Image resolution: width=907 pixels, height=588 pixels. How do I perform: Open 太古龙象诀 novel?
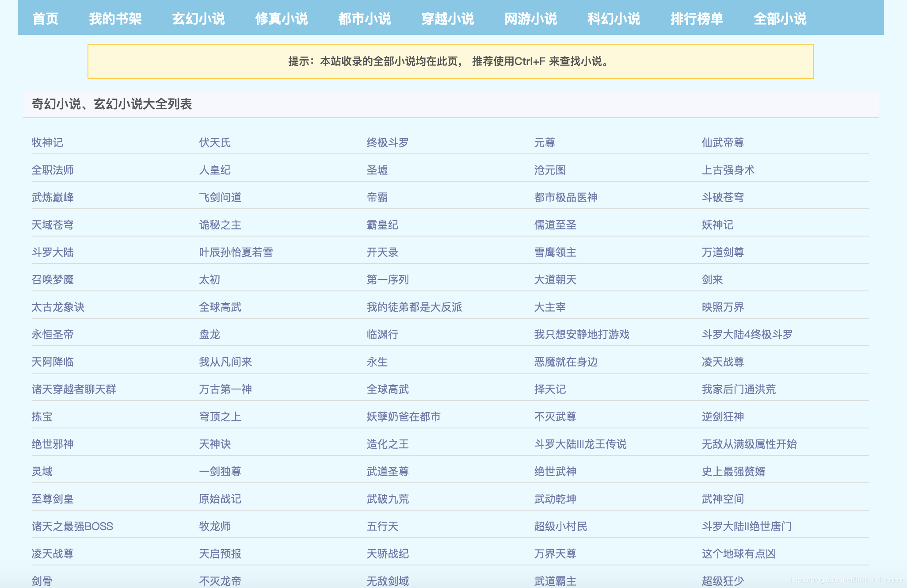pyautogui.click(x=58, y=307)
